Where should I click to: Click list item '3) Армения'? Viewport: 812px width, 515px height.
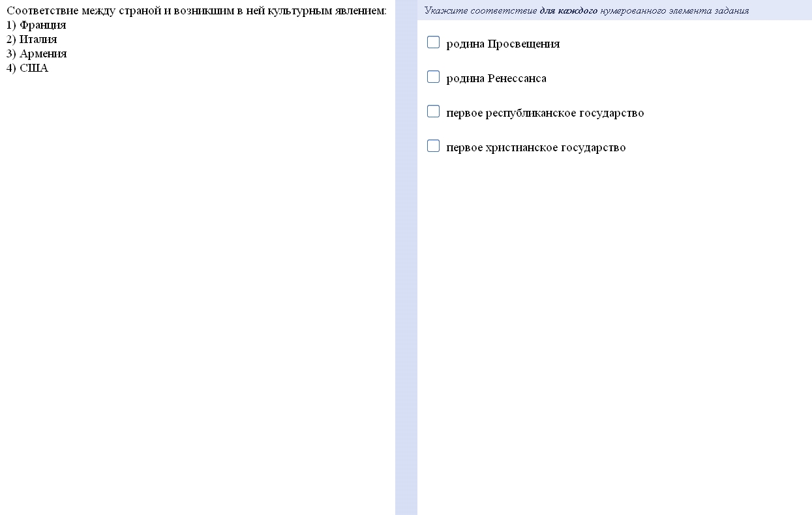tap(37, 53)
